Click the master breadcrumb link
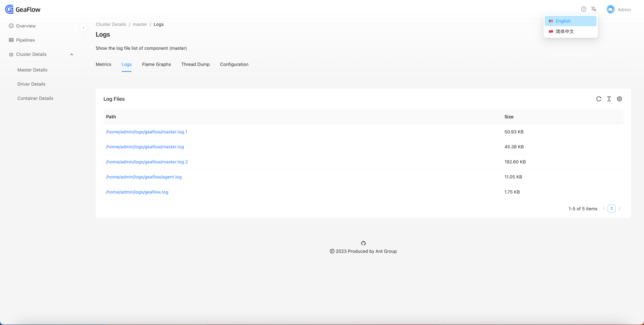Image resolution: width=644 pixels, height=325 pixels. click(140, 24)
